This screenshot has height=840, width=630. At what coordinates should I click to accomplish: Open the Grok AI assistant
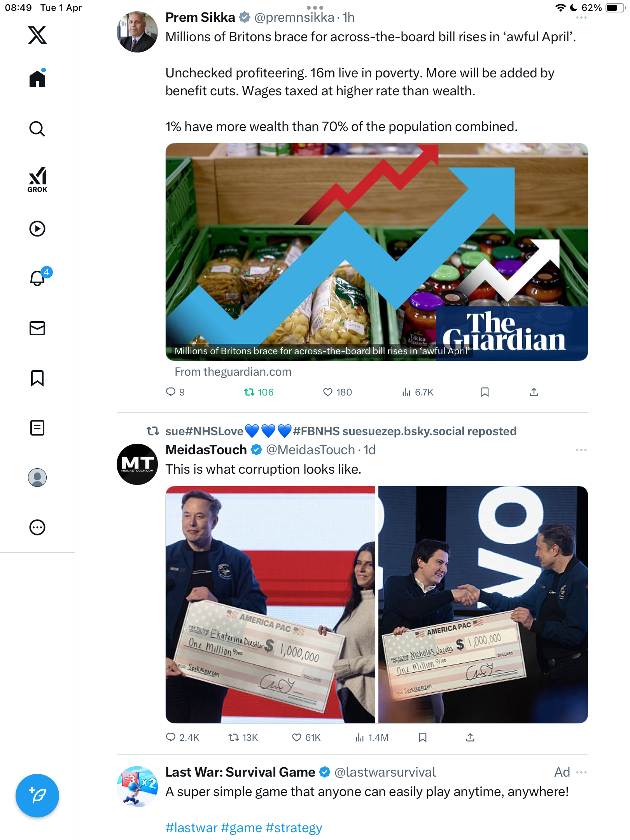pyautogui.click(x=37, y=179)
